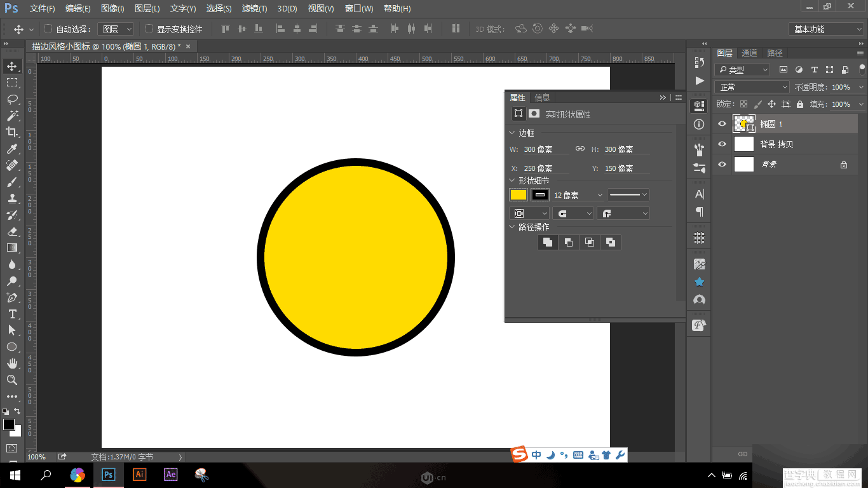The image size is (868, 488).
Task: Toggle lock all padlock icon
Action: [x=799, y=104]
